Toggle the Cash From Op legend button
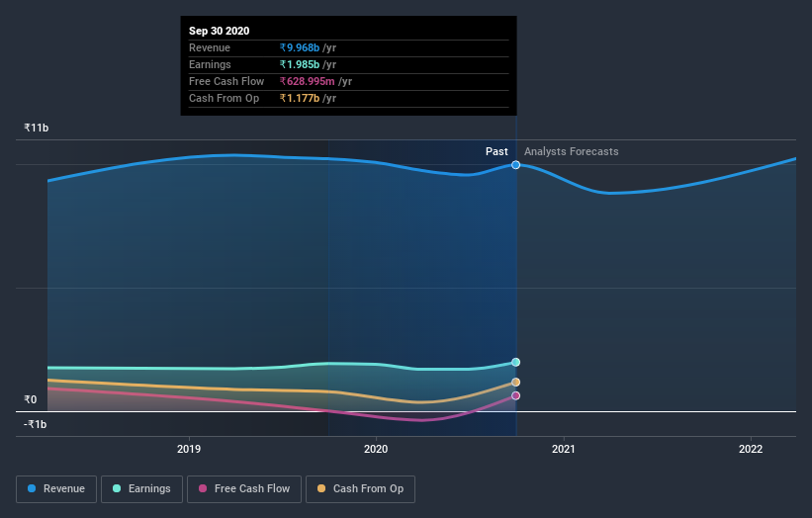Screen dimensions: 812x518 (360, 489)
